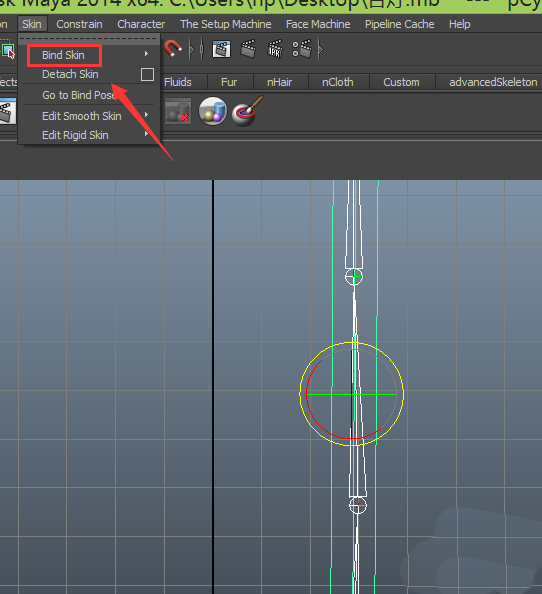Open the Face Machine menu
Viewport: 542px width, 594px height.
tap(318, 24)
